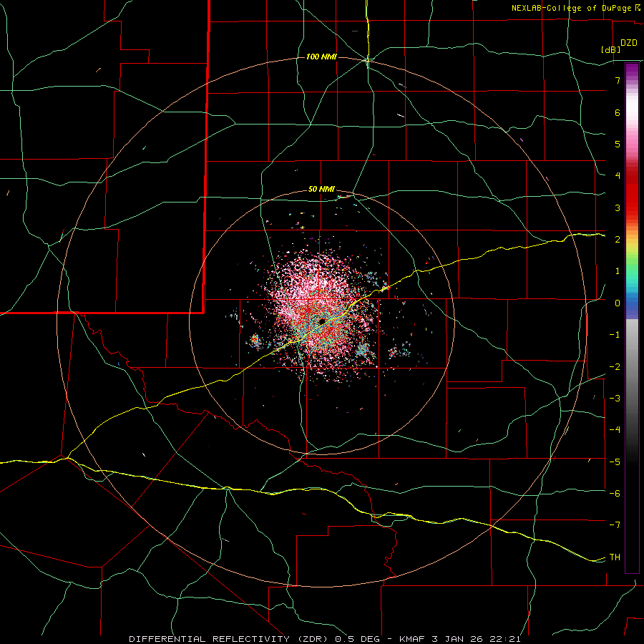Click the color scale value 1

[x=618, y=271]
